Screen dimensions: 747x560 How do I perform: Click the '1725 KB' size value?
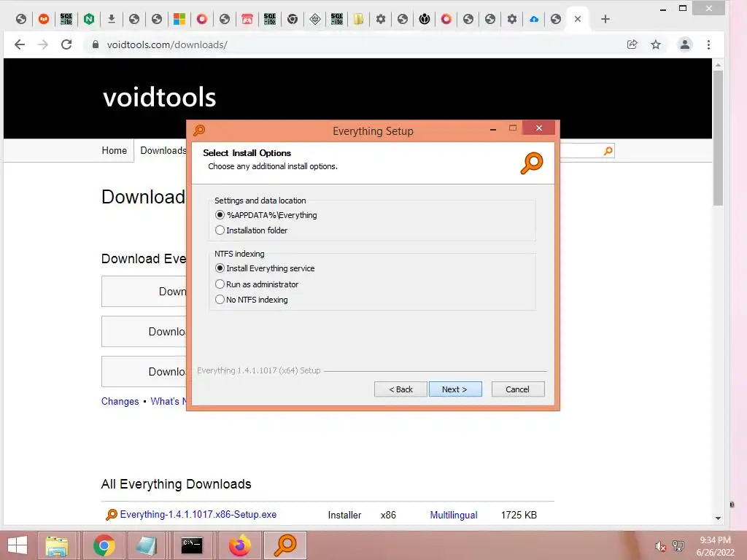pos(519,515)
